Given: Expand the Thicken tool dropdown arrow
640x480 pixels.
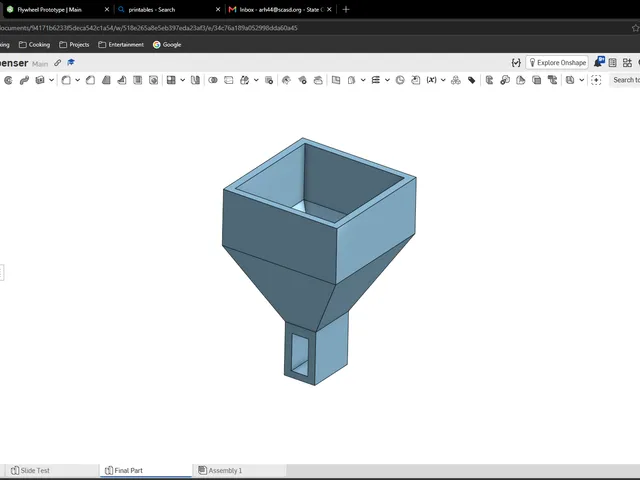Looking at the screenshot, I should point(51,80).
